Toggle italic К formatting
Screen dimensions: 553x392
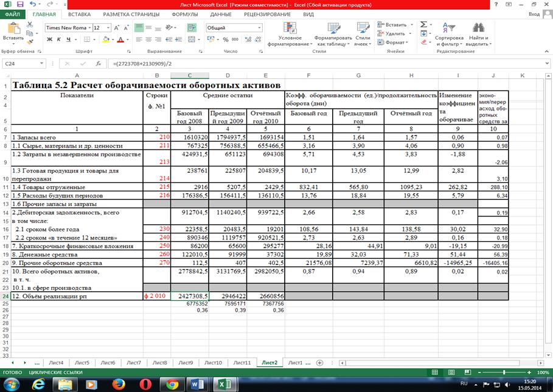pos(60,40)
